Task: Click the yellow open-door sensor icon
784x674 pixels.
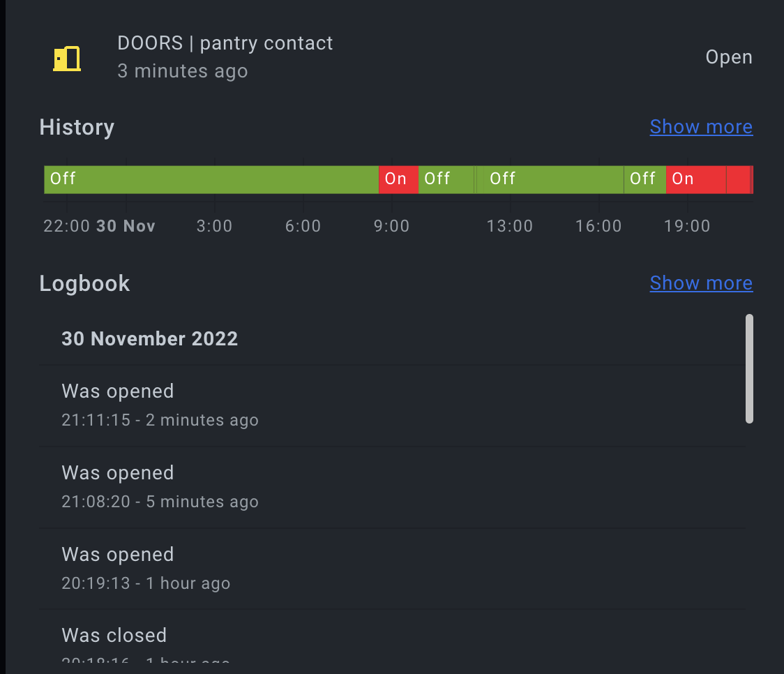Action: [x=67, y=59]
